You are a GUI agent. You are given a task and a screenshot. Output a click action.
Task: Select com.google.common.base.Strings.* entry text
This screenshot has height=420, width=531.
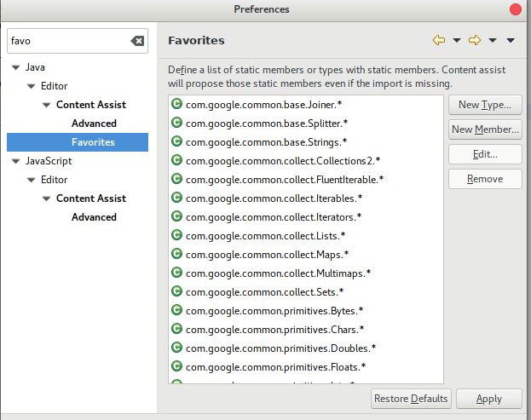point(266,142)
